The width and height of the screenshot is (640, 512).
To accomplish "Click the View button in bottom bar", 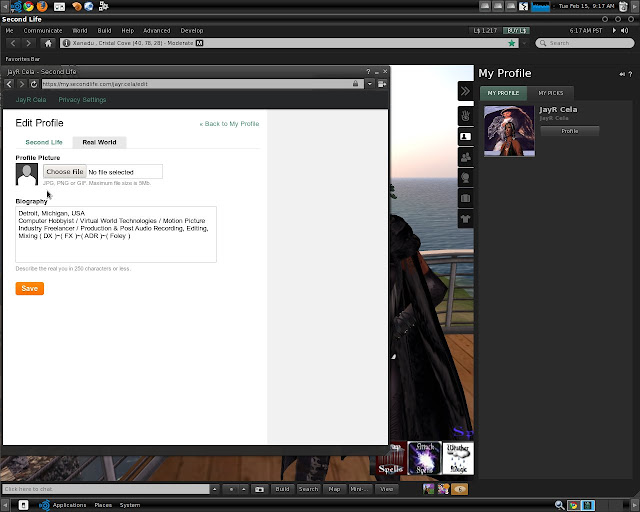I will [386, 489].
